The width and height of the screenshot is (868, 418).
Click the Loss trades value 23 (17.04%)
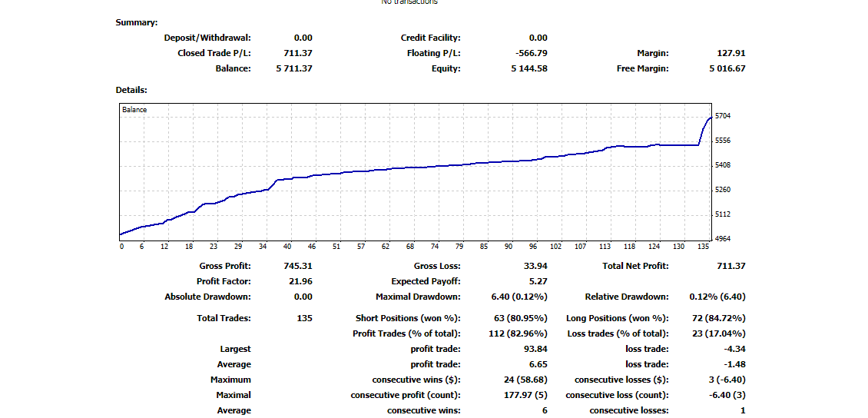pos(718,333)
